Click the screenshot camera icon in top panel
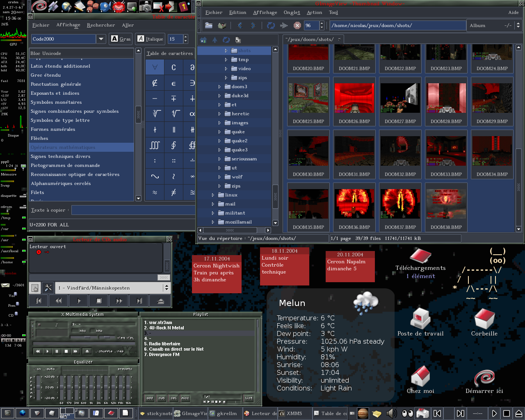 point(144,6)
